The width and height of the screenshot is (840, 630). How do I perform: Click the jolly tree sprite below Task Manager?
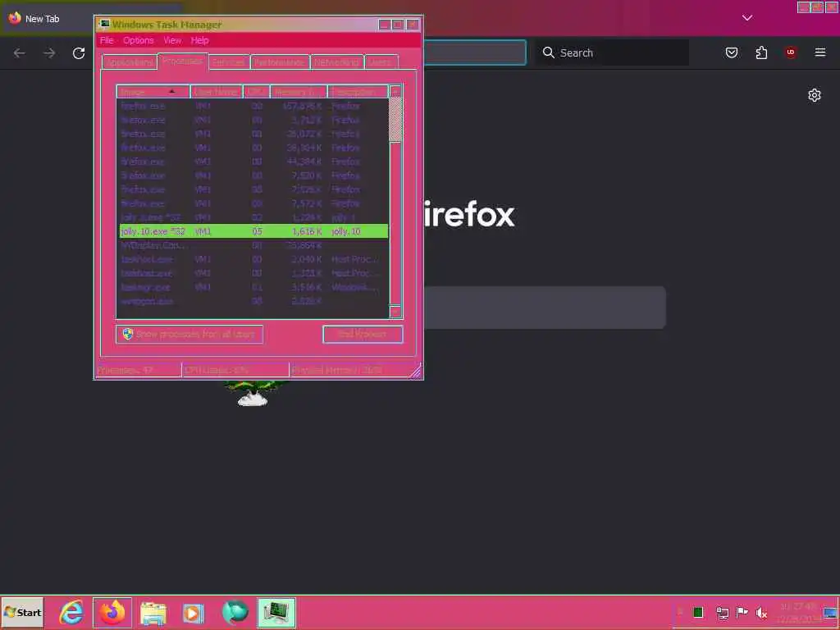click(253, 392)
